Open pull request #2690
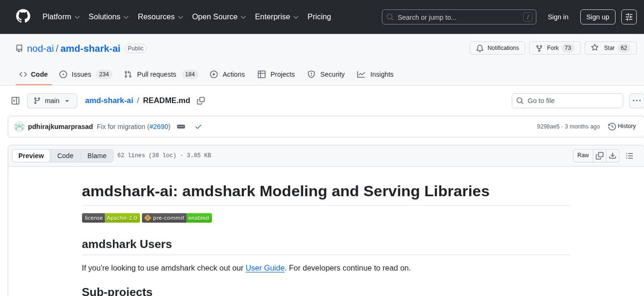The width and height of the screenshot is (644, 296). click(159, 126)
